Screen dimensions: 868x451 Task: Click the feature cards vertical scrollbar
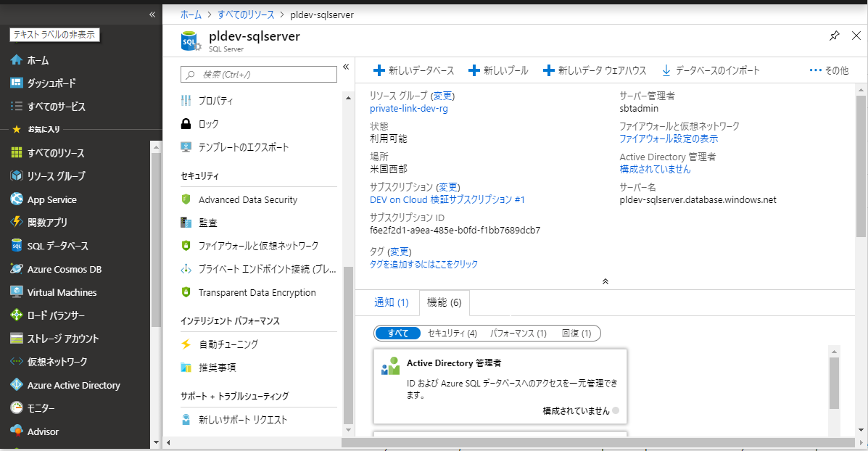coord(834,383)
